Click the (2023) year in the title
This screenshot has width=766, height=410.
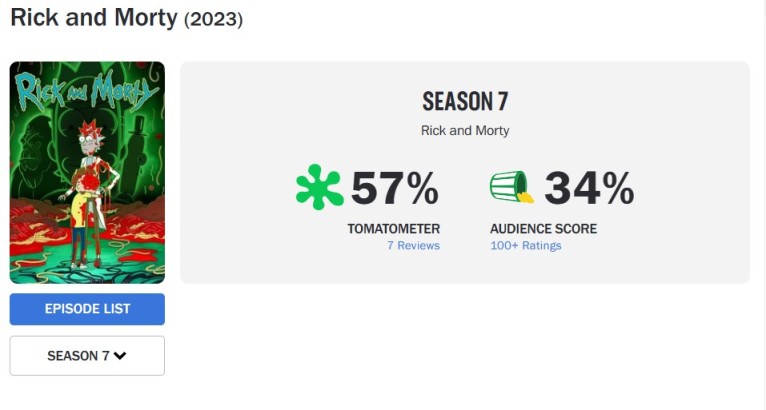click(x=213, y=20)
